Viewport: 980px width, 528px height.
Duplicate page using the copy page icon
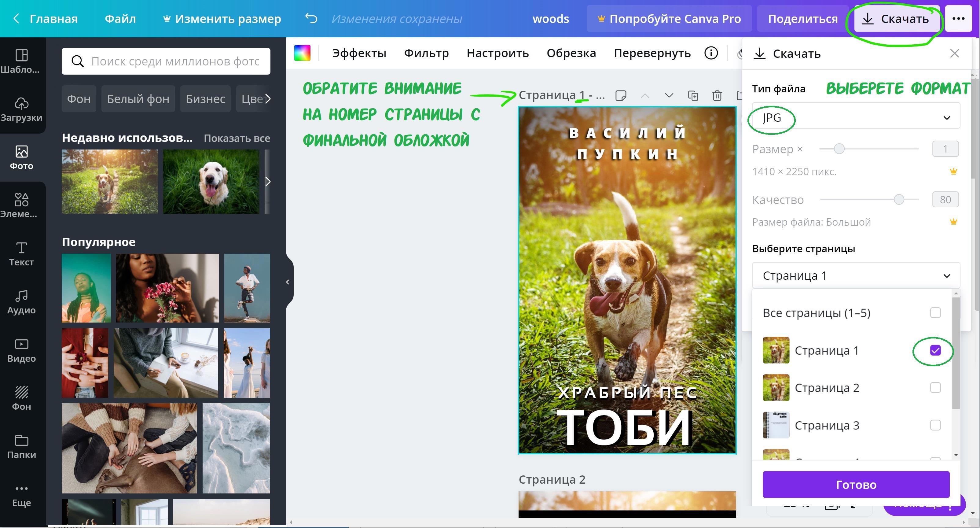[x=693, y=96]
